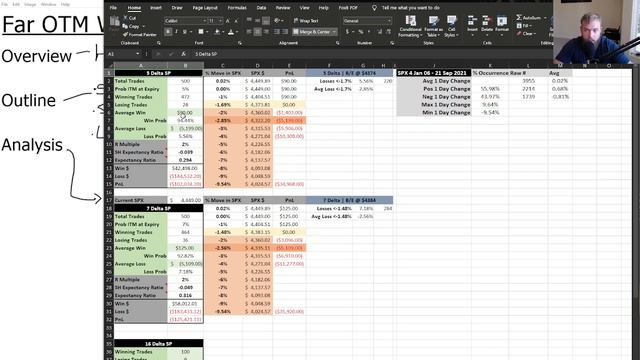Image resolution: width=640 pixels, height=360 pixels.
Task: Click the Name Box showing A1
Action: 122,54
